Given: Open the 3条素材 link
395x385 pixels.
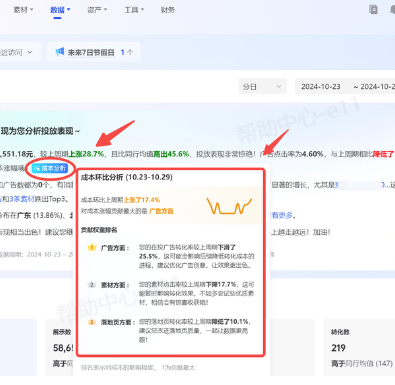Looking at the screenshot, I should coord(22,199).
